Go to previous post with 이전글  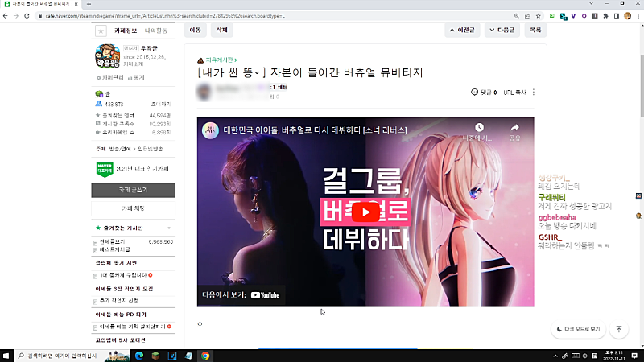[462, 30]
